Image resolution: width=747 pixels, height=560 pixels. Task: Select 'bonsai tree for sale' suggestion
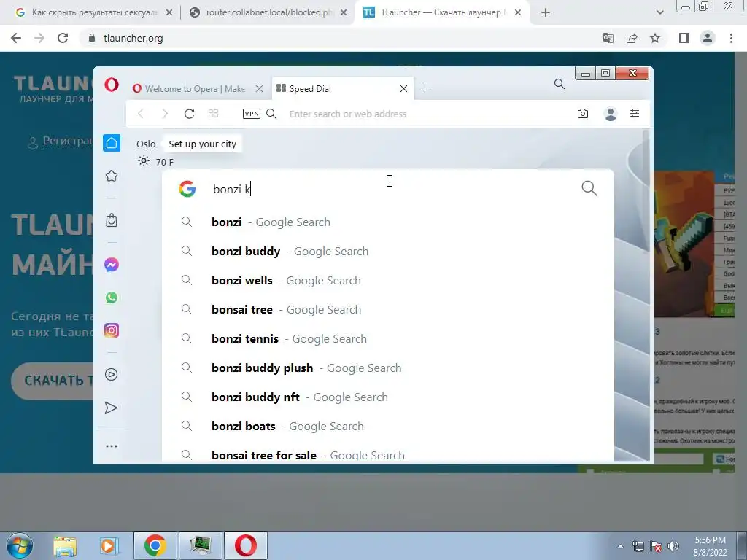coord(388,455)
